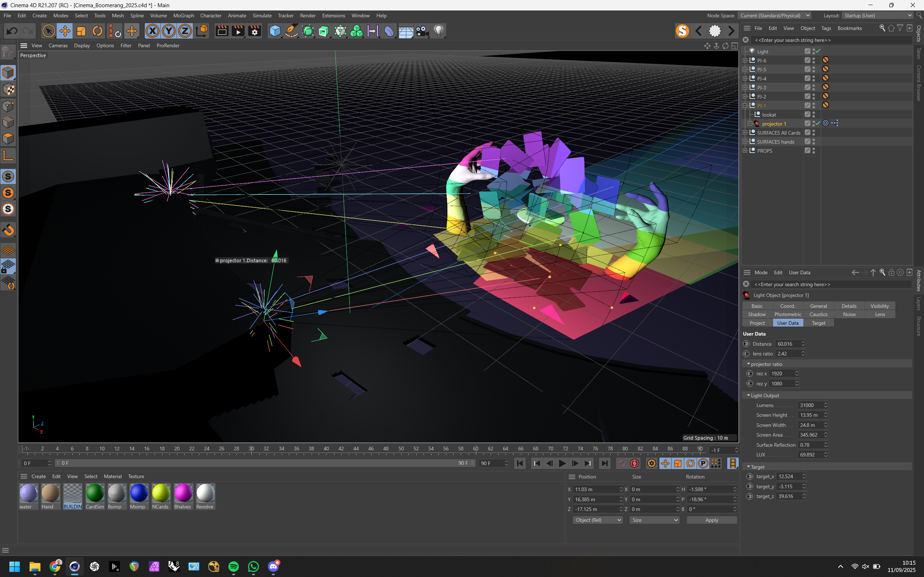Expand the PROPS group
924x577 pixels.
coord(745,151)
